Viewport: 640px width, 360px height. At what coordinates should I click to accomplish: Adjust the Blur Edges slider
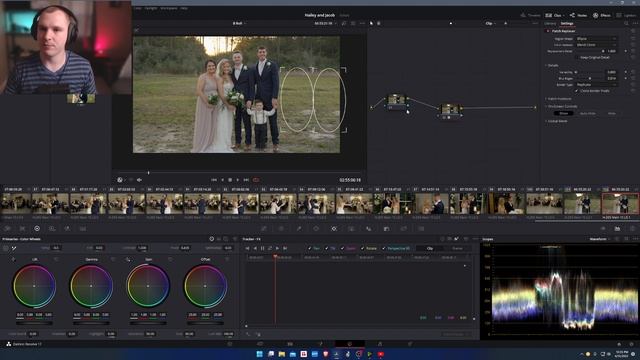click(589, 78)
